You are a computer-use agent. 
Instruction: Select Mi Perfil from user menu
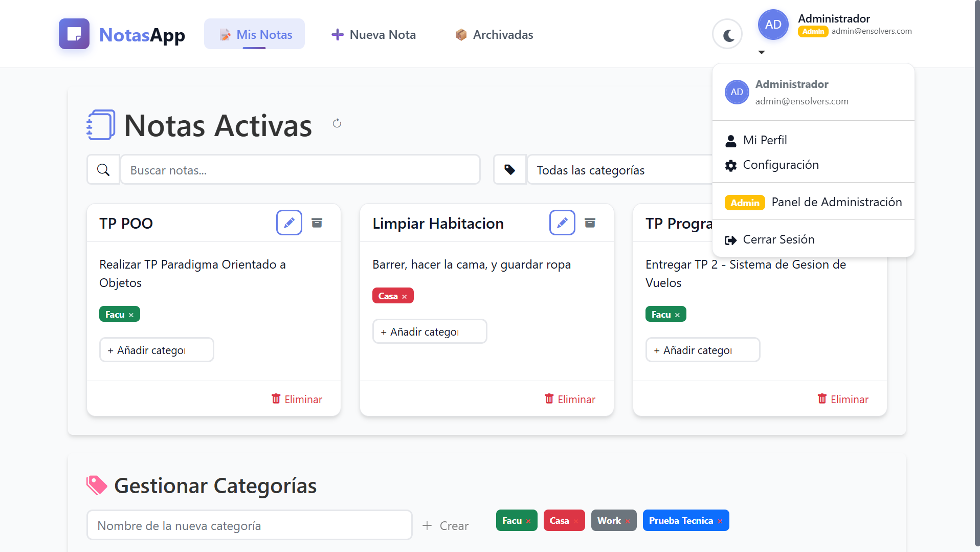(x=765, y=140)
